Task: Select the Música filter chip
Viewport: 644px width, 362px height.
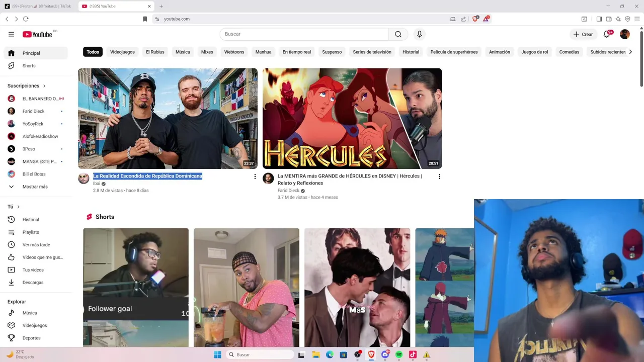Action: (x=183, y=52)
